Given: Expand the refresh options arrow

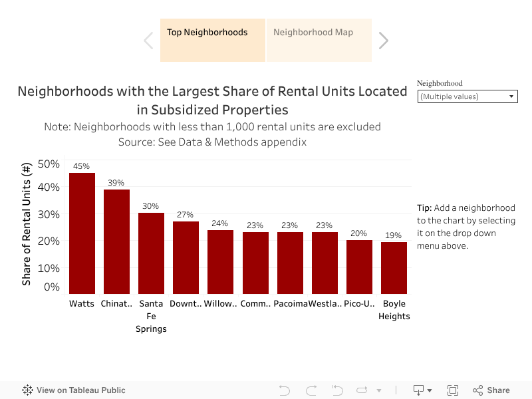Looking at the screenshot, I should [x=379, y=390].
